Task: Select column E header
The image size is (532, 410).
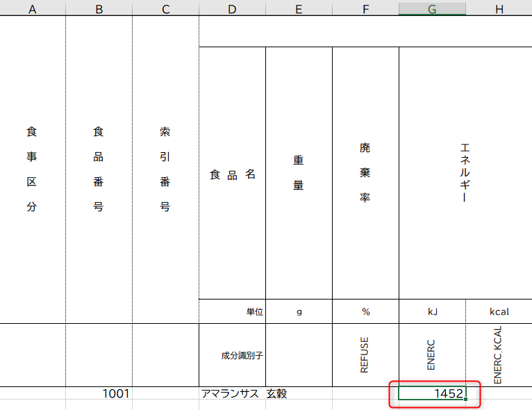Action: click(299, 8)
